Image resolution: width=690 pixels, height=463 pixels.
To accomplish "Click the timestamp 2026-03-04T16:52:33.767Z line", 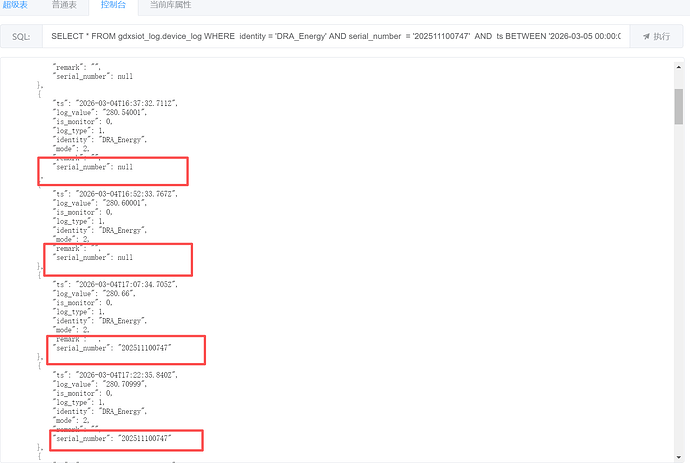I will coord(115,193).
